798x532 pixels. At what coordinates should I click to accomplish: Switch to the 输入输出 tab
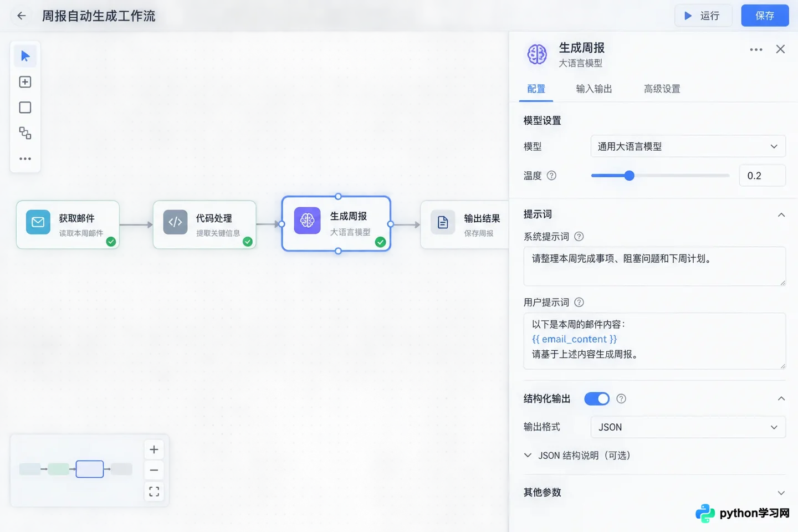[x=594, y=89]
